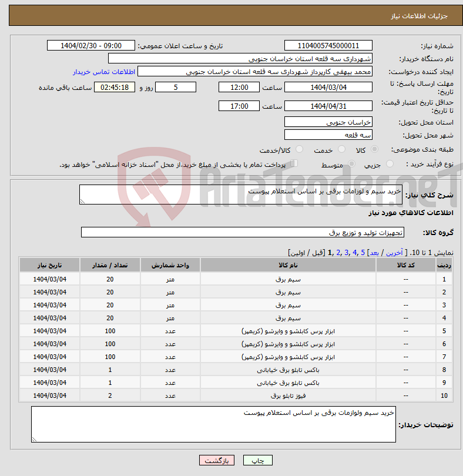This screenshot has height=476, width=463.
Task: Go to pagination page 3
Action: 347,253
